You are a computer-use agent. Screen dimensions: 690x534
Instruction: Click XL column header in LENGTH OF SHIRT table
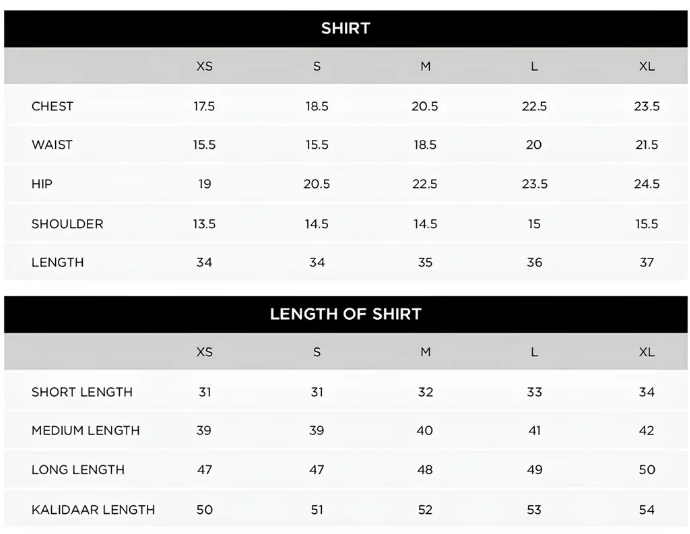[647, 353]
